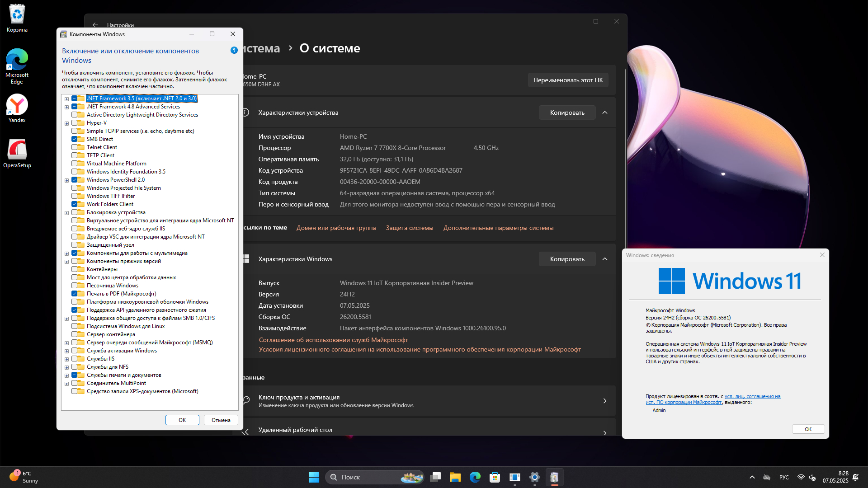Screen dimensions: 868x488
Task: Show hidden tray icons
Action: coord(752,477)
